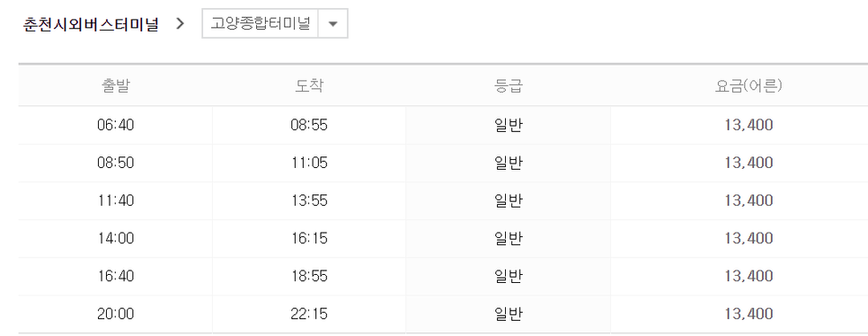Select the 20:00 departure time

pos(116,314)
